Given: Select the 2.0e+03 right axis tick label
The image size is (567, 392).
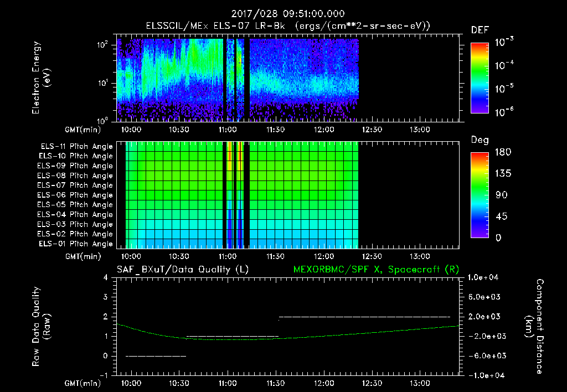Looking at the screenshot, I should (484, 317).
